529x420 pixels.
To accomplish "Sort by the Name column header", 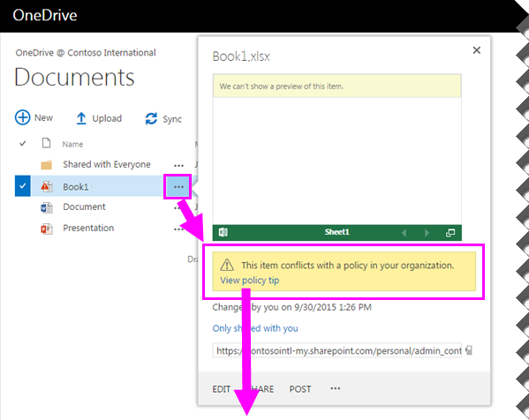I will pos(72,145).
